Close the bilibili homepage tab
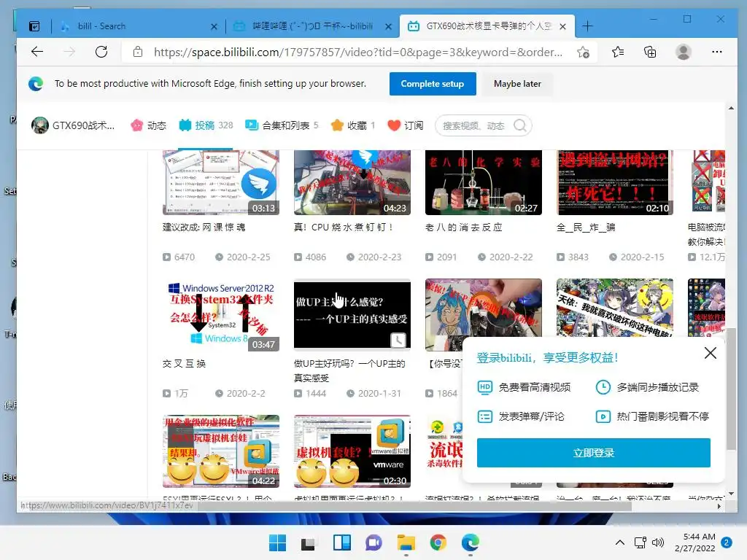The height and width of the screenshot is (560, 747). 388,27
